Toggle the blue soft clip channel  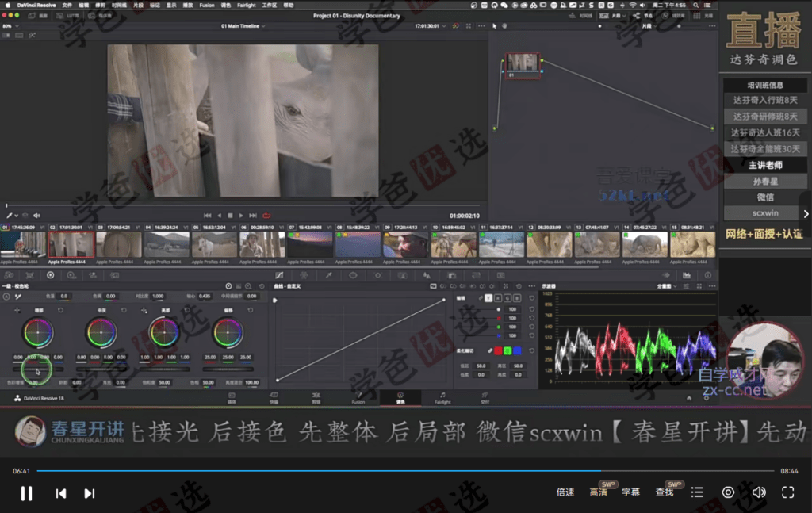point(517,350)
